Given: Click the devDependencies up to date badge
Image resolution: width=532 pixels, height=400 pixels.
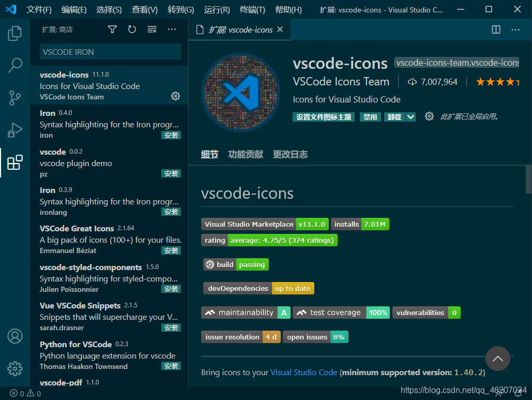Looking at the screenshot, I should point(259,288).
